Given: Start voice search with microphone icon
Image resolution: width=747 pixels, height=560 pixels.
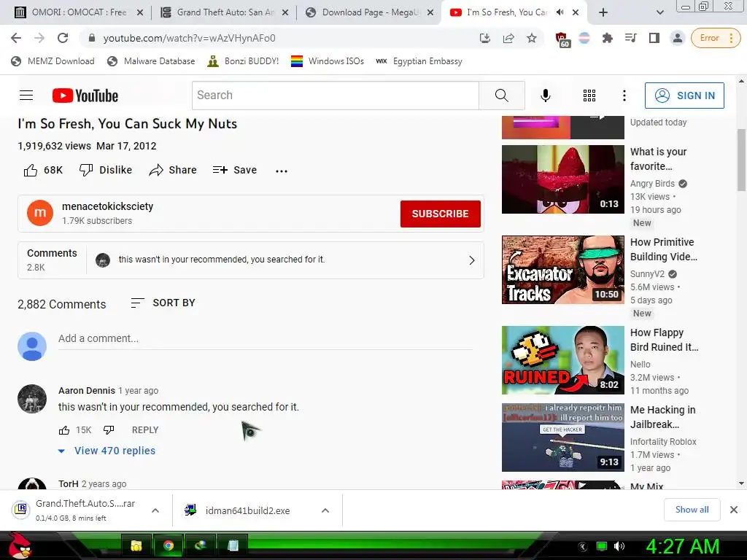Looking at the screenshot, I should [546, 96].
